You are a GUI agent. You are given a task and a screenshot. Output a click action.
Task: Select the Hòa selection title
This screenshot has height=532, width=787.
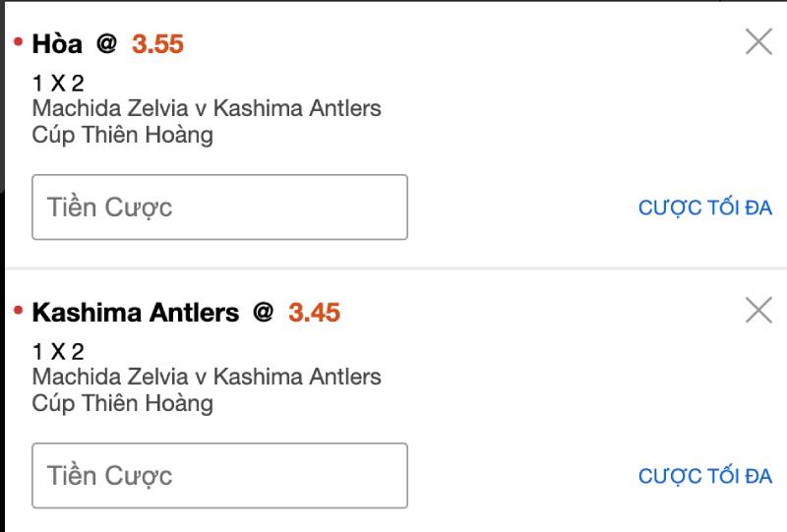click(57, 44)
